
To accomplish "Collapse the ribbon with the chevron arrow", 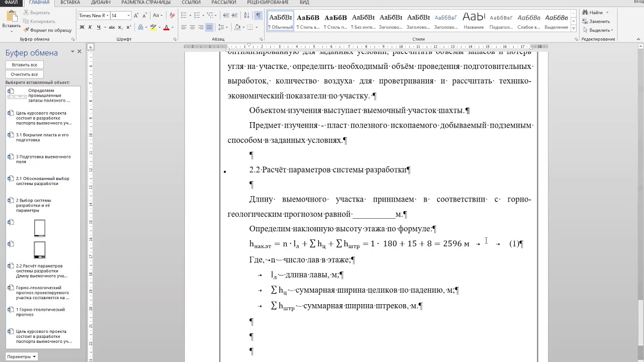I will click(639, 39).
